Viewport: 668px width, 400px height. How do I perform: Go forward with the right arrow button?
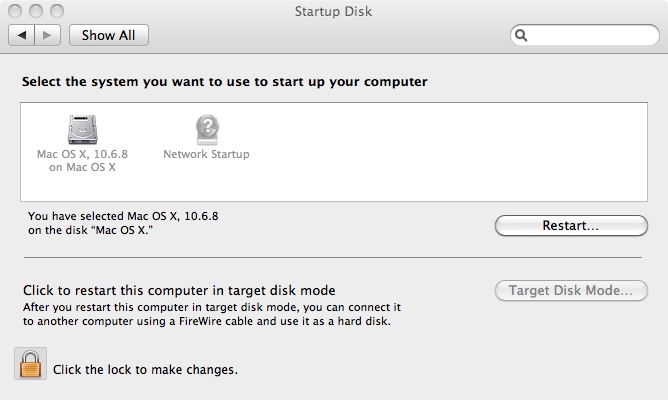tap(48, 35)
